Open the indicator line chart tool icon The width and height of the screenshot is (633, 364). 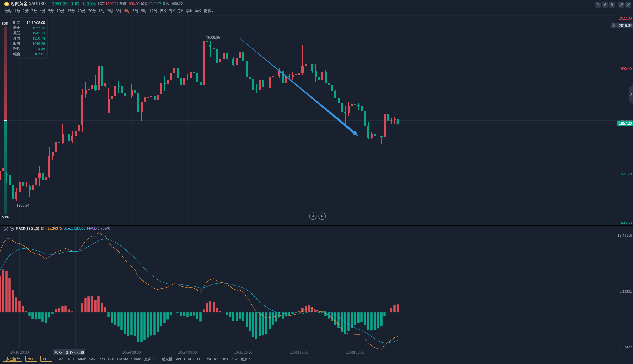(x=598, y=4)
